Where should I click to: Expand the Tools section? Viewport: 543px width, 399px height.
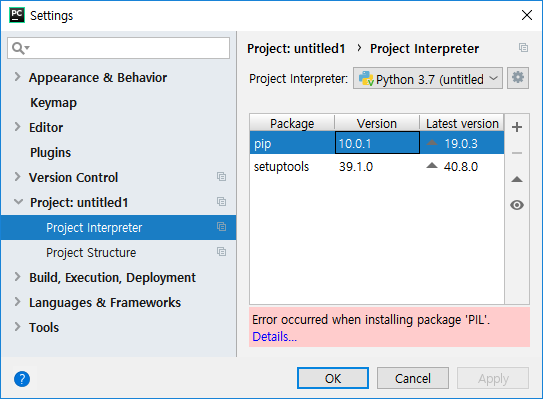(x=17, y=327)
